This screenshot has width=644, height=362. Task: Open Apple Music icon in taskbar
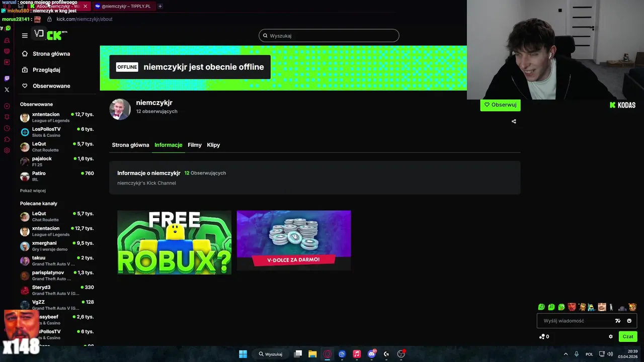(357, 354)
